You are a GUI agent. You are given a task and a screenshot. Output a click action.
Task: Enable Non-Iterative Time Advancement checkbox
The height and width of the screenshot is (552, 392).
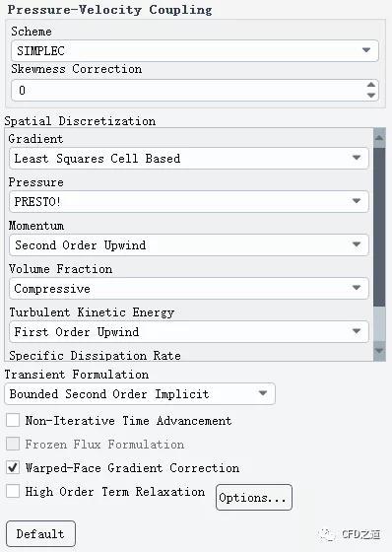point(13,420)
